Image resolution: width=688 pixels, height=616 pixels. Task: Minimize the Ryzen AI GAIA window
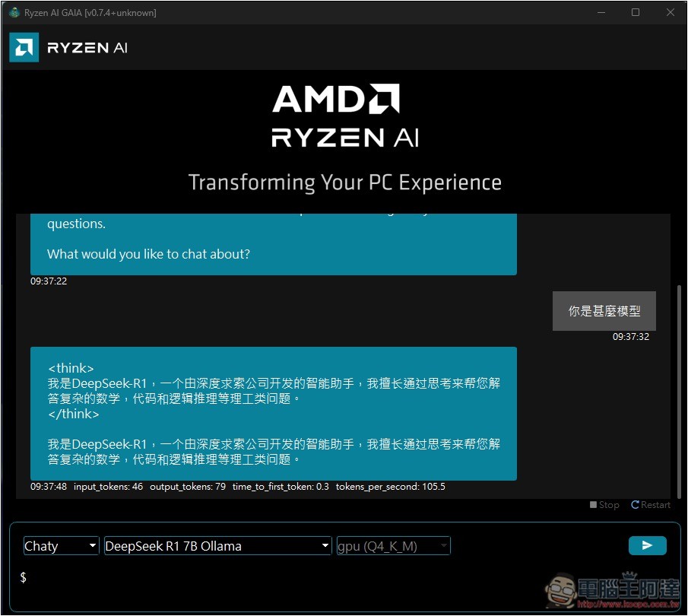point(601,12)
